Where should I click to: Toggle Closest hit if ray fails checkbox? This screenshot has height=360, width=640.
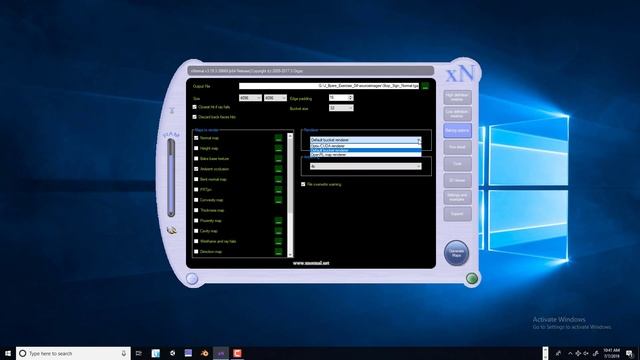coord(195,107)
